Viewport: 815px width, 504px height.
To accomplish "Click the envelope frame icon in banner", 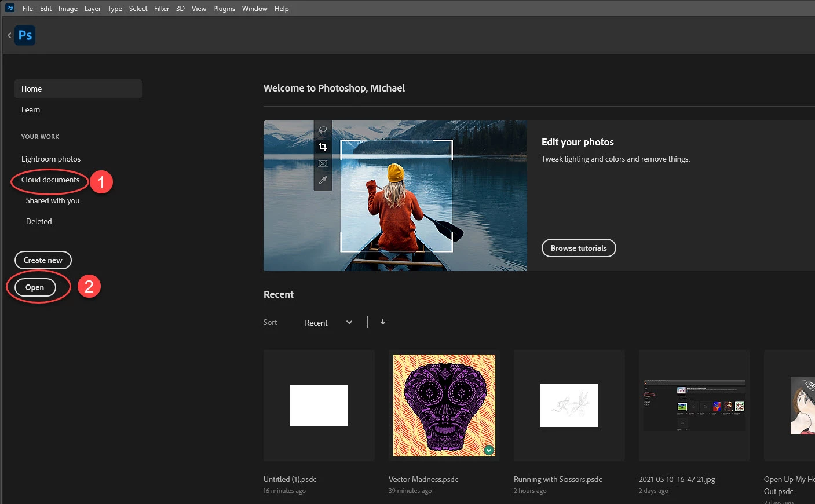I will pos(323,163).
